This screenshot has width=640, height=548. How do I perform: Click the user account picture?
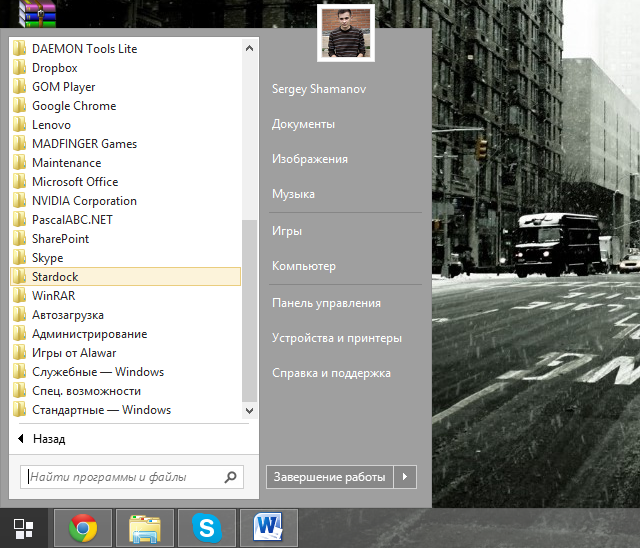[346, 33]
